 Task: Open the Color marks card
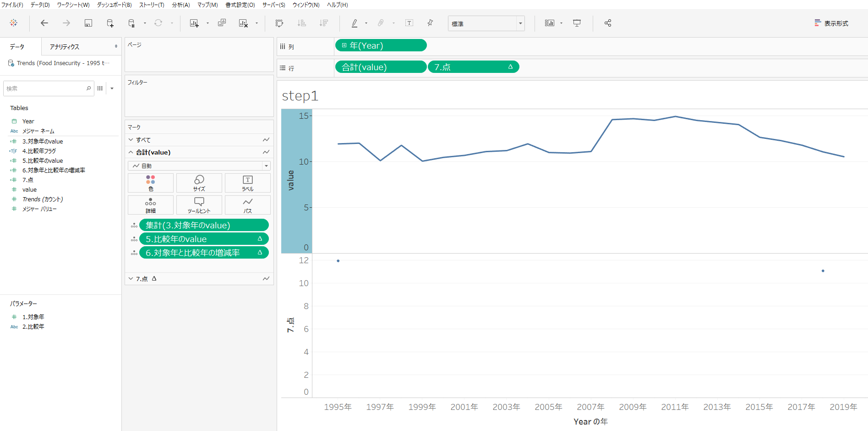pos(151,183)
